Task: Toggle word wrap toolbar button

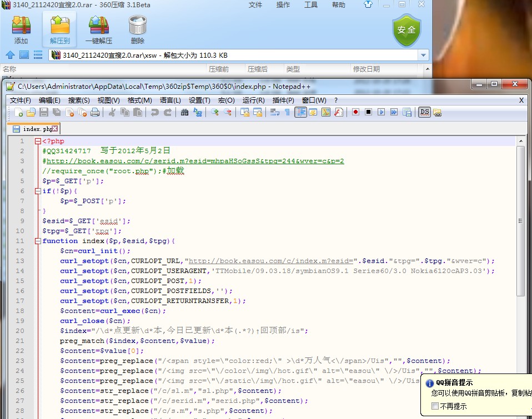Action: 274,112
